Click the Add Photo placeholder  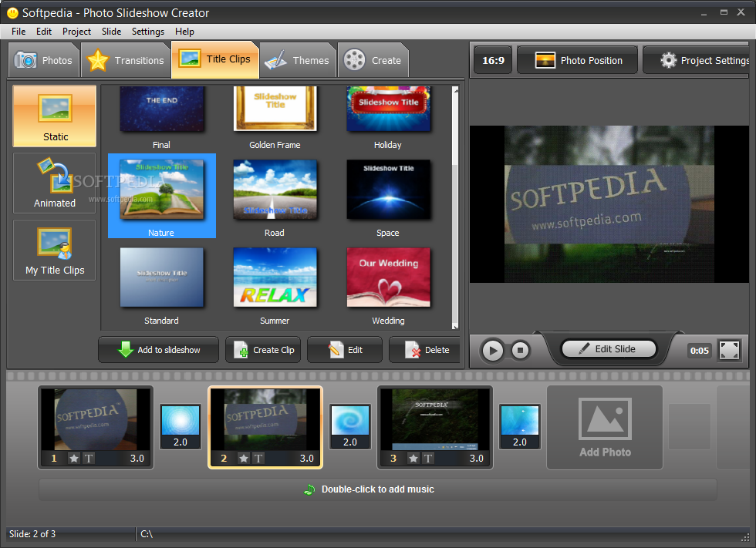pos(605,427)
